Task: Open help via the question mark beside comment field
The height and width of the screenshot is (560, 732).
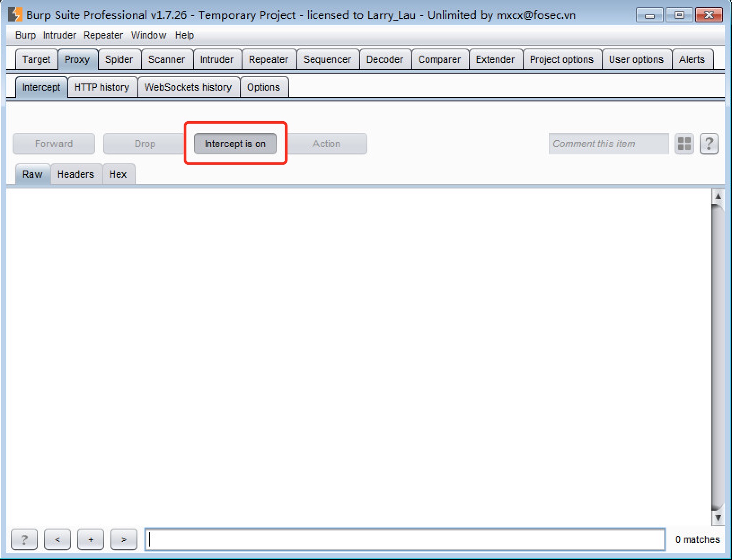Action: 709,144
